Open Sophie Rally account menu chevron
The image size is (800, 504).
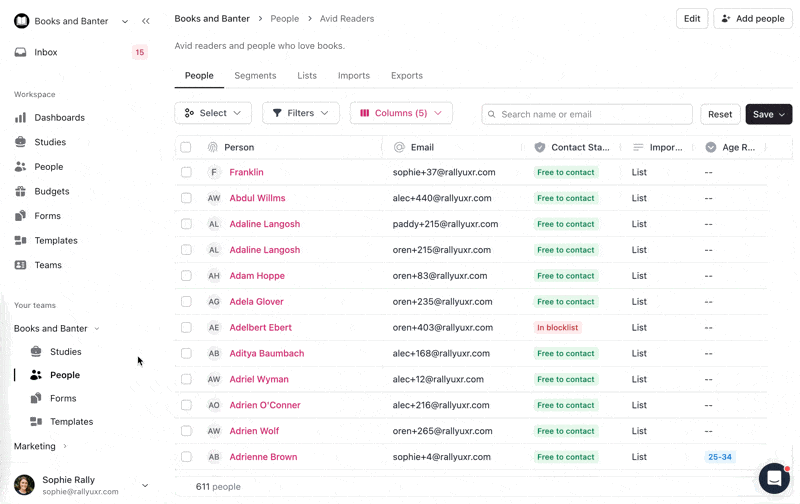[145, 485]
